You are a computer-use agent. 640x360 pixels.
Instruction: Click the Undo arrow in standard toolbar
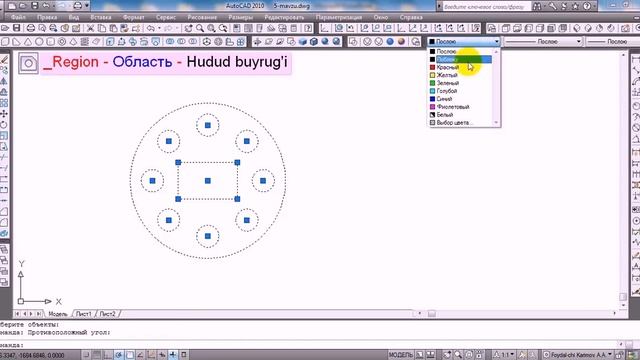point(151,28)
